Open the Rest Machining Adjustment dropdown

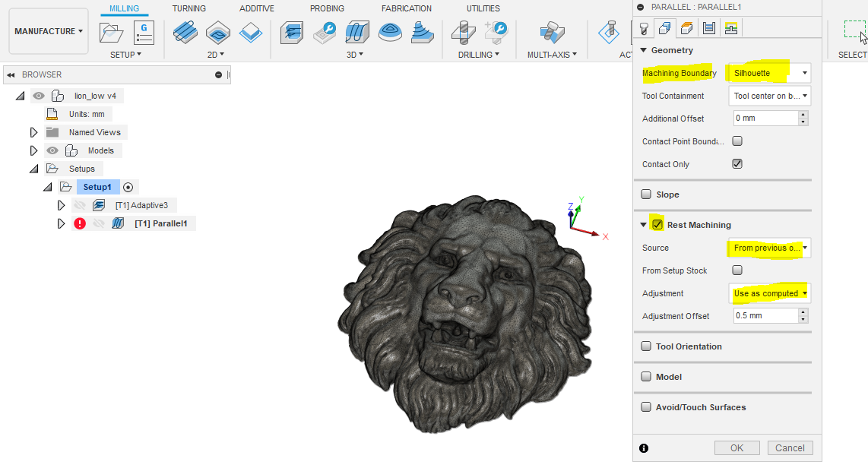[768, 293]
